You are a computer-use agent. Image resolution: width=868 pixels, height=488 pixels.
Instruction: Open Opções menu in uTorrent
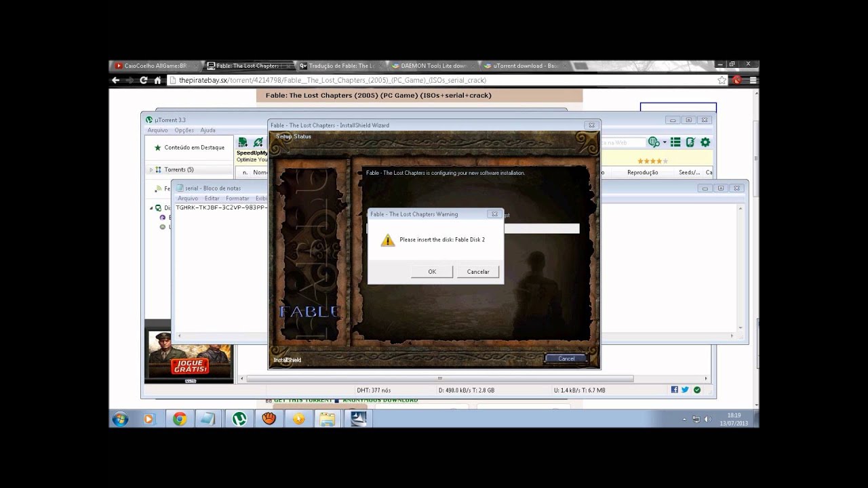tap(184, 130)
